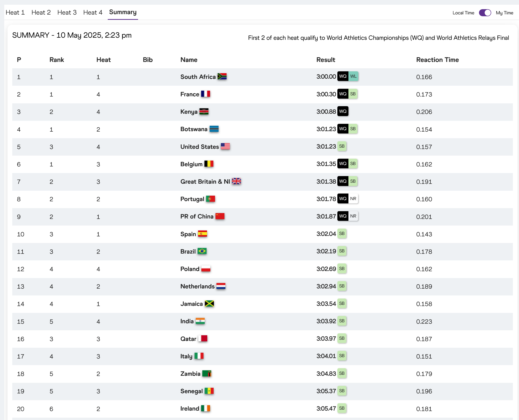519x420 pixels.
Task: Switch to the Heat 1 tab
Action: pyautogui.click(x=15, y=12)
